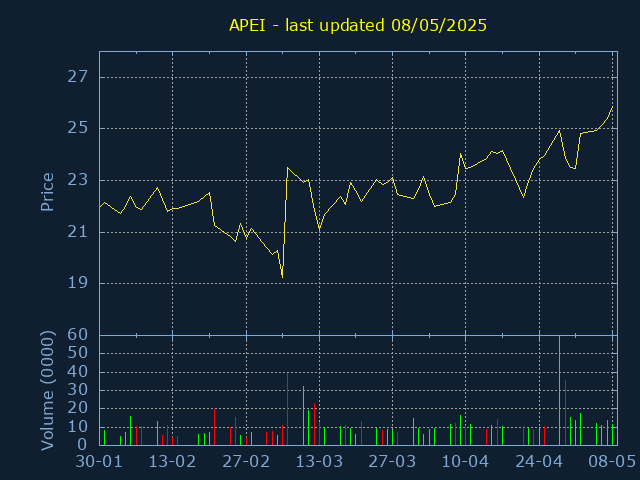Image resolution: width=640 pixels, height=480 pixels.
Task: Click the price axis value 23
Action: pos(78,180)
